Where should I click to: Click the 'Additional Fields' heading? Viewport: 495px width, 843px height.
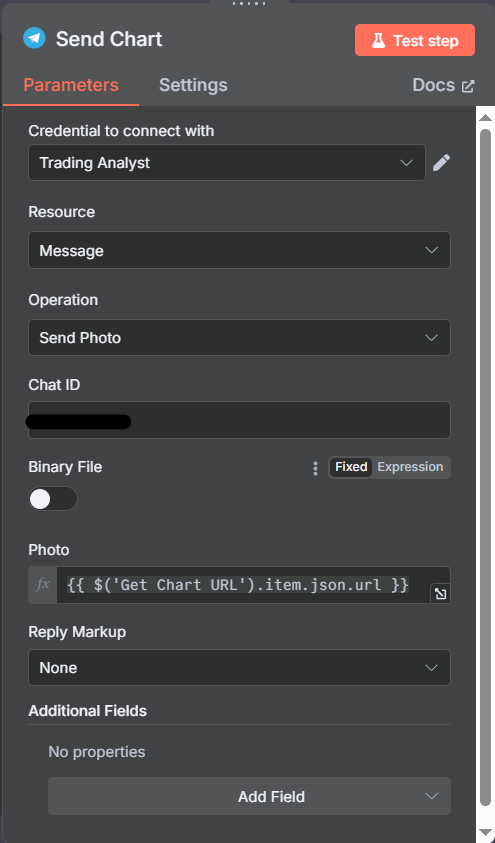coord(88,711)
